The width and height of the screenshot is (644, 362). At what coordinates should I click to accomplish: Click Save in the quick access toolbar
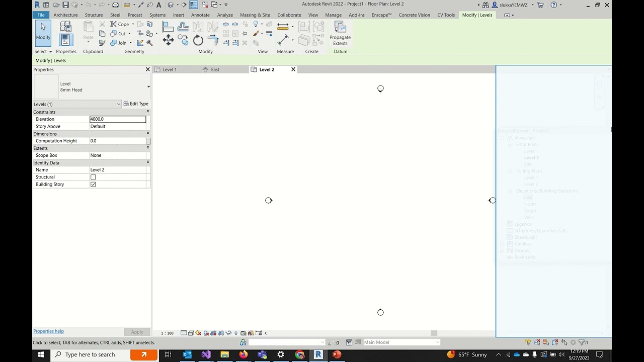point(65,5)
